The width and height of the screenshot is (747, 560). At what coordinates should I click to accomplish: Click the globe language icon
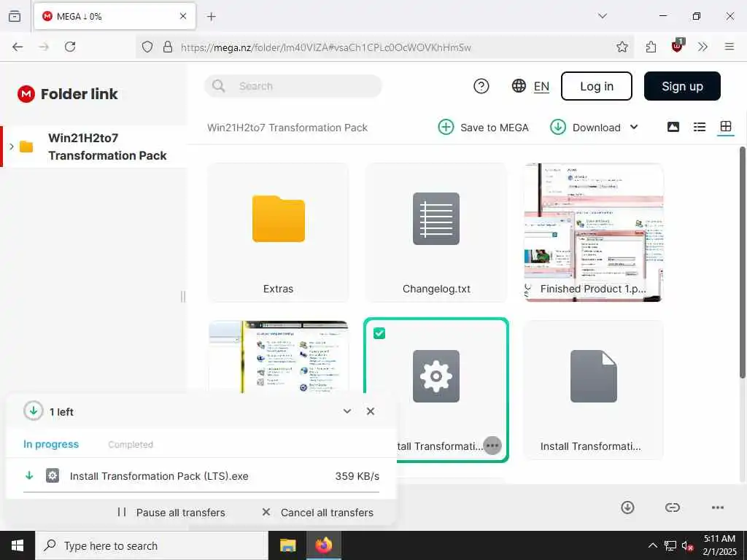click(519, 86)
